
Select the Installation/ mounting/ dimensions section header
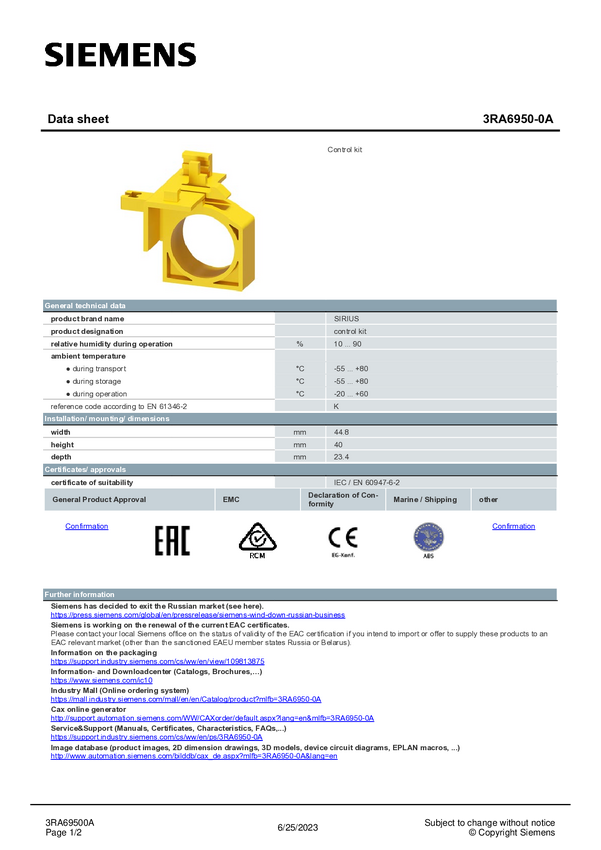point(300,418)
